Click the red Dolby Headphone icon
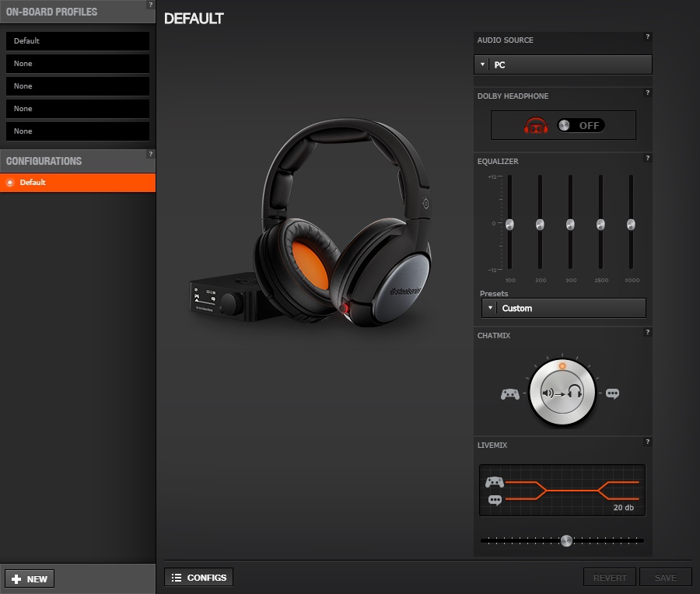Image resolution: width=700 pixels, height=594 pixels. point(534,125)
